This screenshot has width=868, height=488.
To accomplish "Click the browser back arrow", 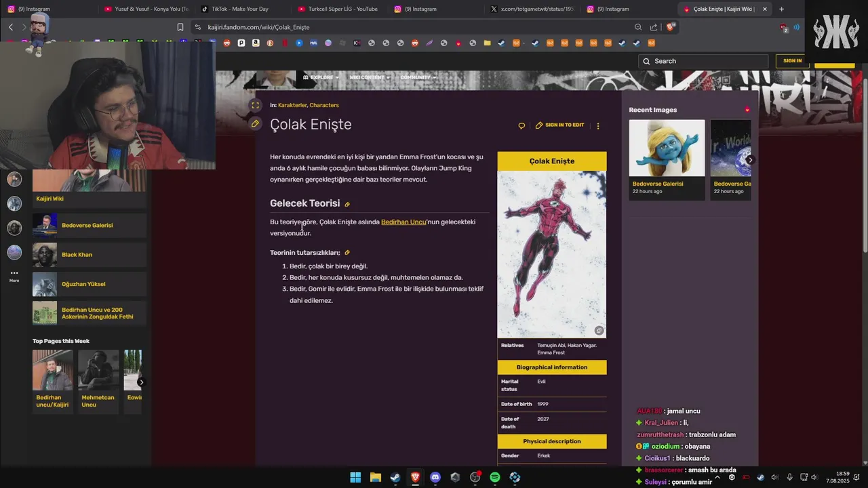I will [11, 27].
